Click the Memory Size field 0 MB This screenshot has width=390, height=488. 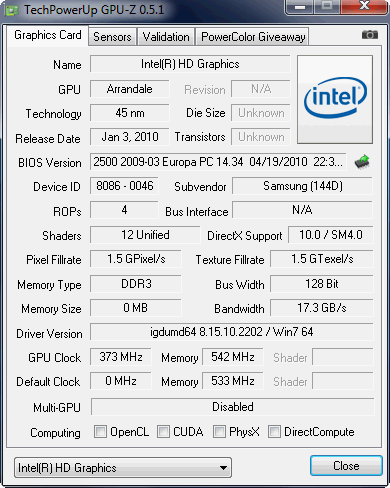(x=136, y=308)
